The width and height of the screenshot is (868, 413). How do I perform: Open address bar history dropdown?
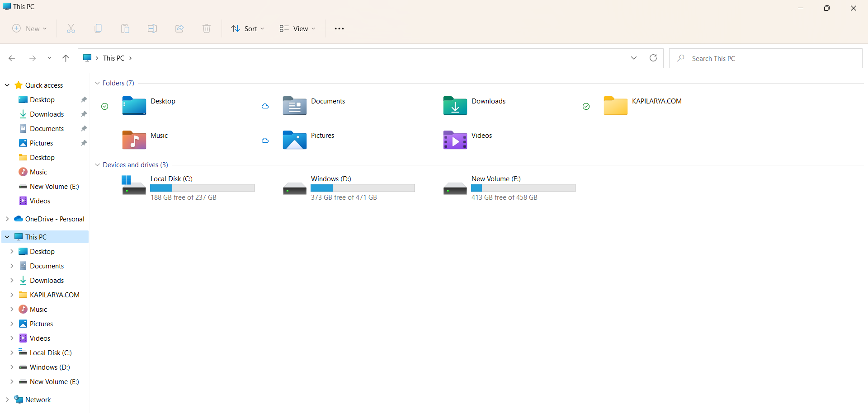pyautogui.click(x=634, y=58)
